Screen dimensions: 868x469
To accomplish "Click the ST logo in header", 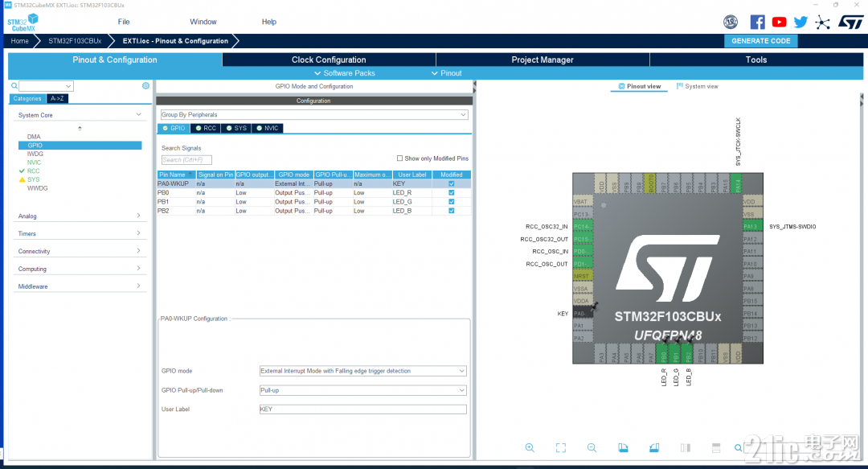I will point(851,23).
